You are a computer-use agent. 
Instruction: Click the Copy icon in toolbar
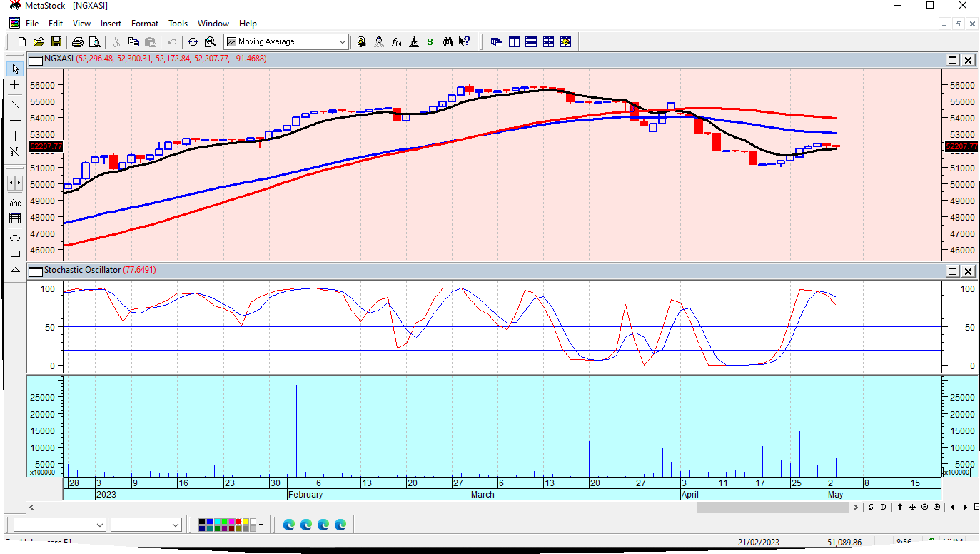tap(133, 42)
